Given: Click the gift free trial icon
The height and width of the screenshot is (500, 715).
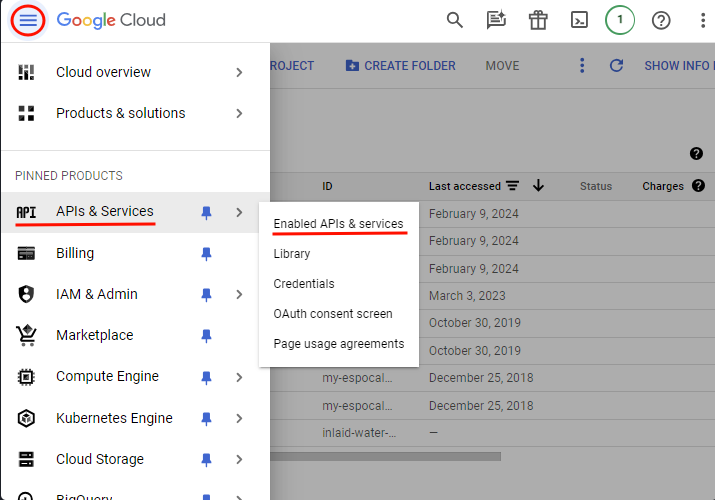Looking at the screenshot, I should coord(538,20).
